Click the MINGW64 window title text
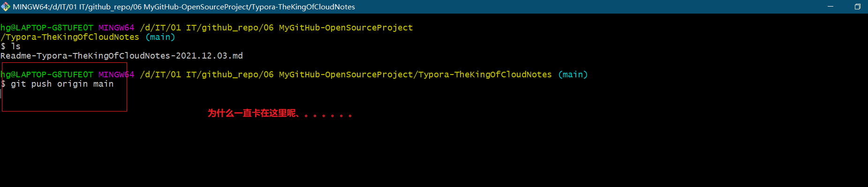 coord(184,7)
